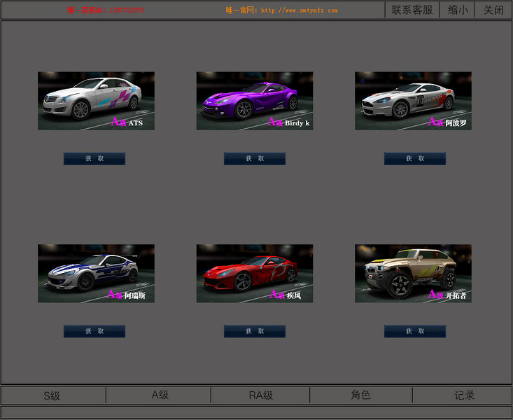Screen dimensions: 513x420
Task: Click the white ATS car thumbnail
Action: pyautogui.click(x=96, y=101)
